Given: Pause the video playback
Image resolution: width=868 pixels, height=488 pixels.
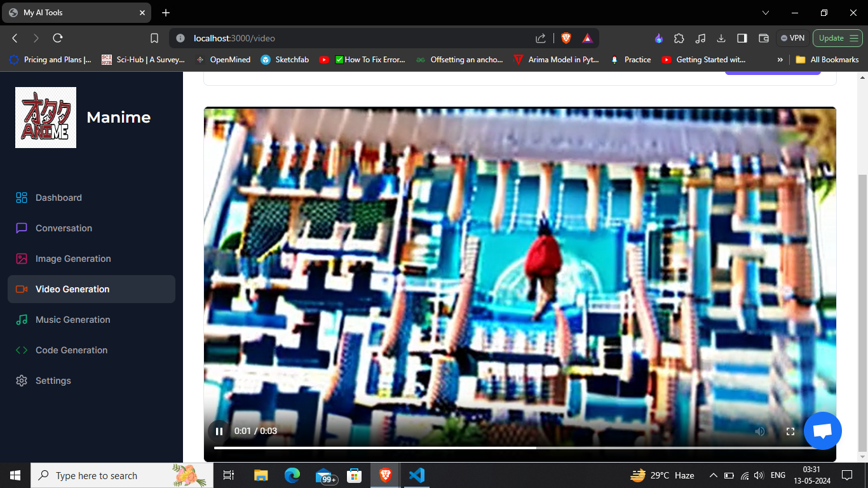Looking at the screenshot, I should 219,431.
